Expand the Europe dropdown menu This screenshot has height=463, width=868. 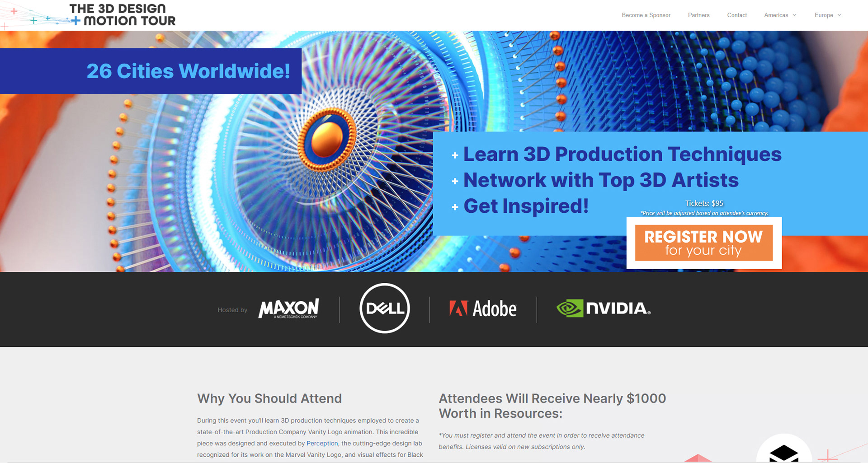[828, 15]
